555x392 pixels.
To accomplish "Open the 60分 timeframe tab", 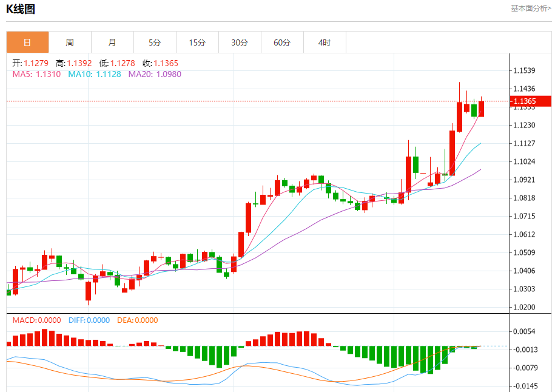I will 283,42.
